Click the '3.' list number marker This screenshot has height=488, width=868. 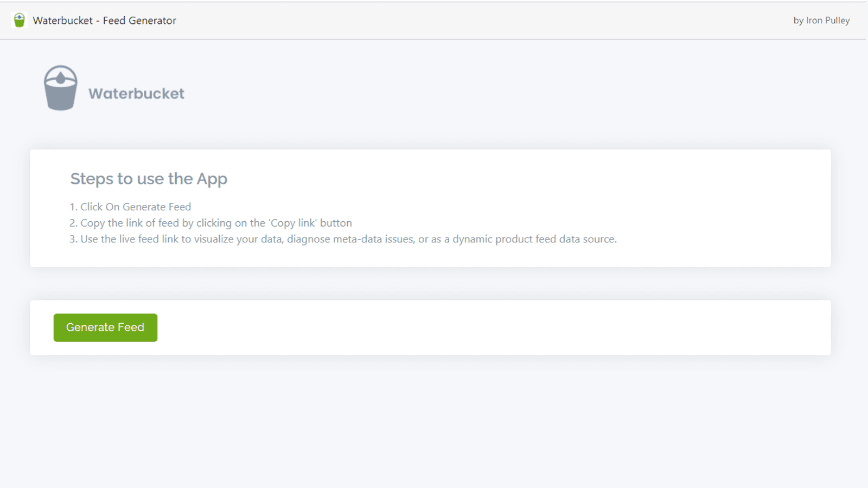tap(73, 239)
